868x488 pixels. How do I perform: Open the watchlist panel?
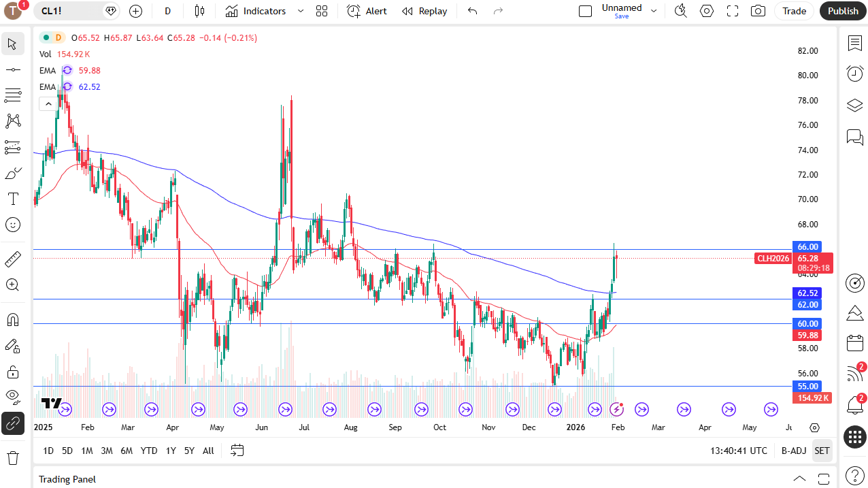pyautogui.click(x=855, y=43)
